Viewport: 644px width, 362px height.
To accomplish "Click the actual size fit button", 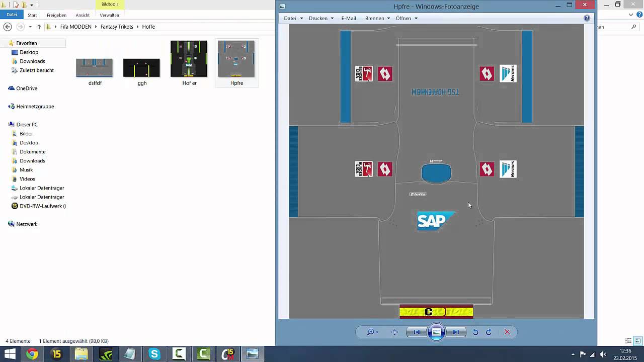I will click(x=395, y=332).
